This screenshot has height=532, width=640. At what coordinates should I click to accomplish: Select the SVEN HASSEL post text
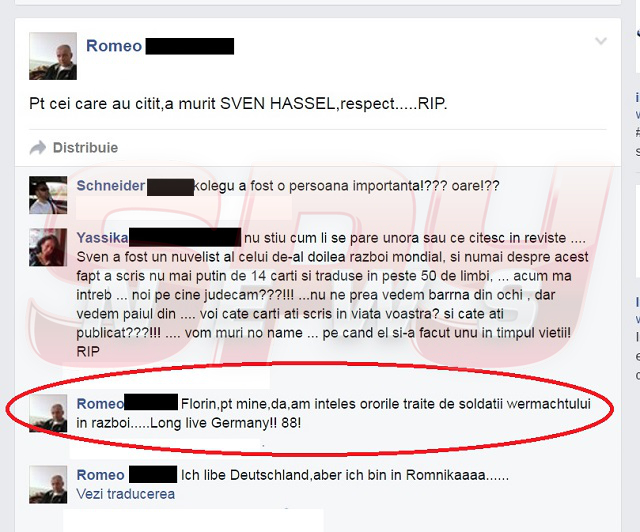[x=238, y=104]
